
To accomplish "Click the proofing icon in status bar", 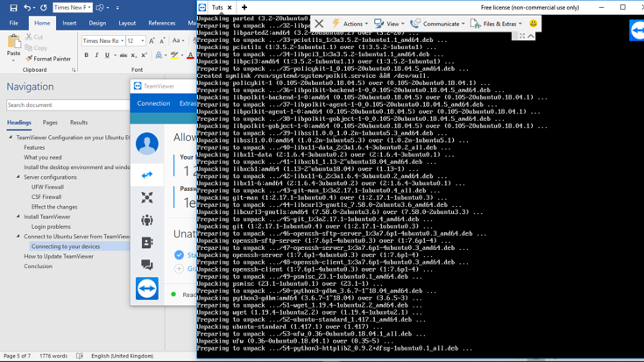I will 80,356.
